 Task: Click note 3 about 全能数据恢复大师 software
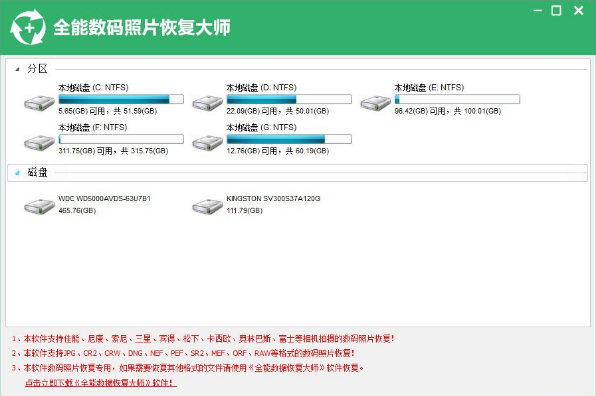[x=188, y=368]
